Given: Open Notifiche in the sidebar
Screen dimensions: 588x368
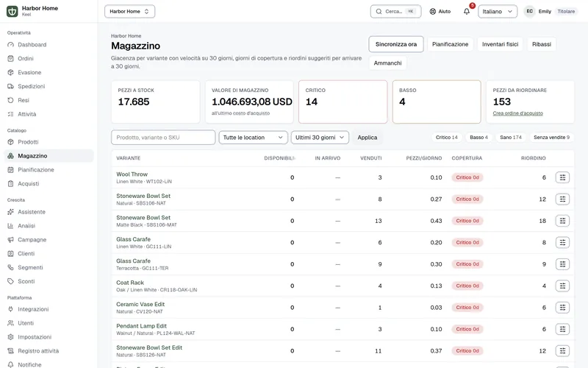Looking at the screenshot, I should 49,364.
